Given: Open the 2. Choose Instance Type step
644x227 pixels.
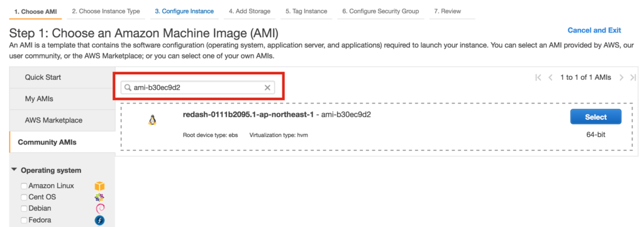Looking at the screenshot, I should click(x=106, y=11).
